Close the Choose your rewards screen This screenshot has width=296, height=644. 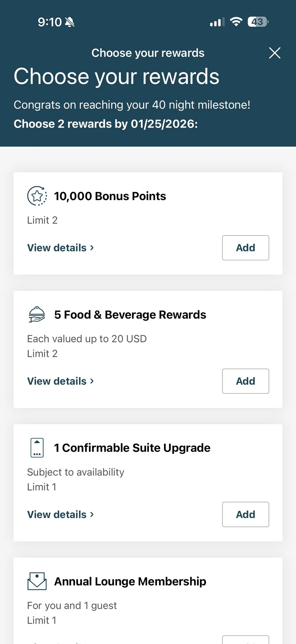click(x=275, y=53)
